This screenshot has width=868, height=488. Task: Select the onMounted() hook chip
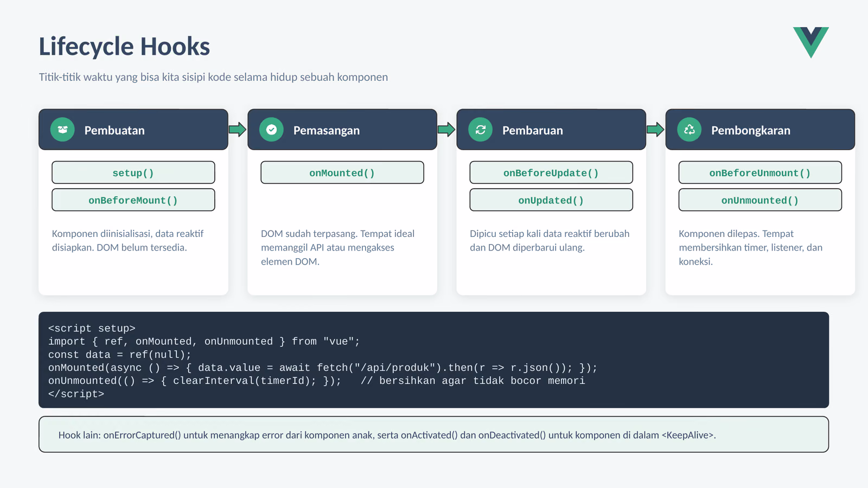point(342,172)
